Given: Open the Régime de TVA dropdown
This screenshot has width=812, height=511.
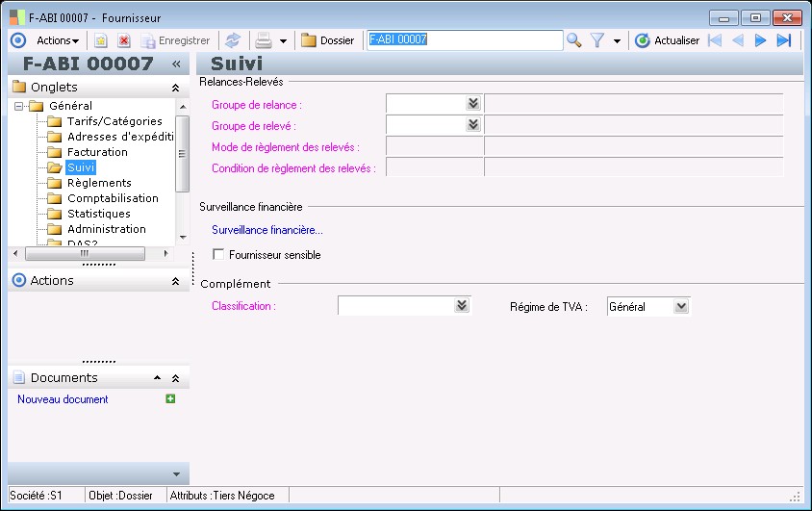Looking at the screenshot, I should pos(681,306).
